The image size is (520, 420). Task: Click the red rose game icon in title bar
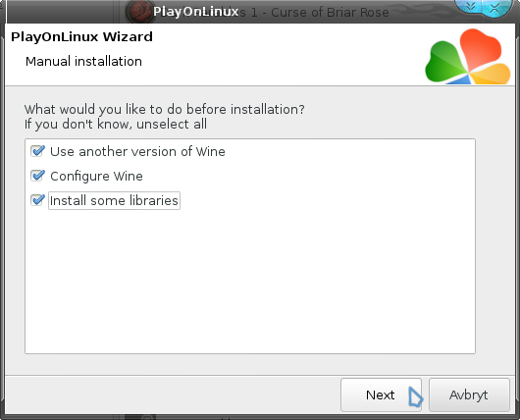[139, 11]
